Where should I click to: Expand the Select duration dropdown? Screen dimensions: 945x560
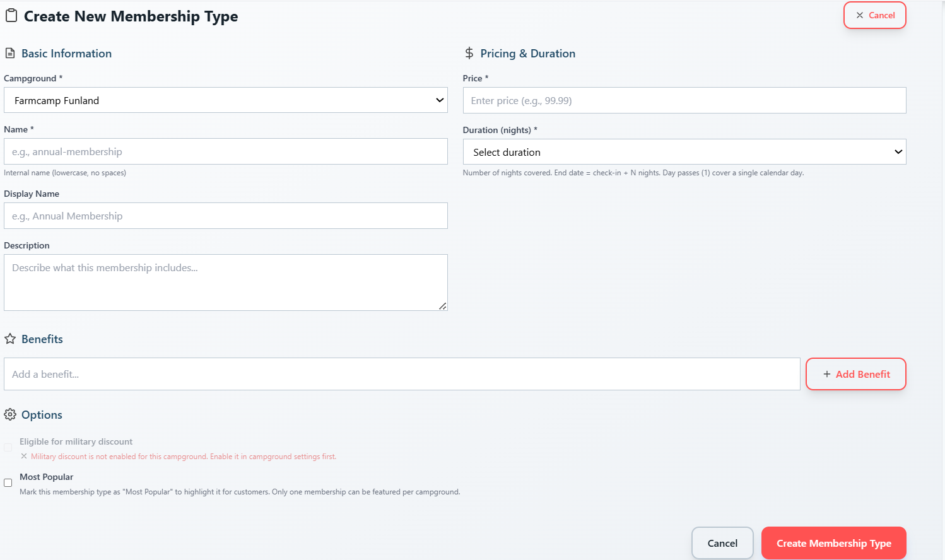[x=684, y=152]
